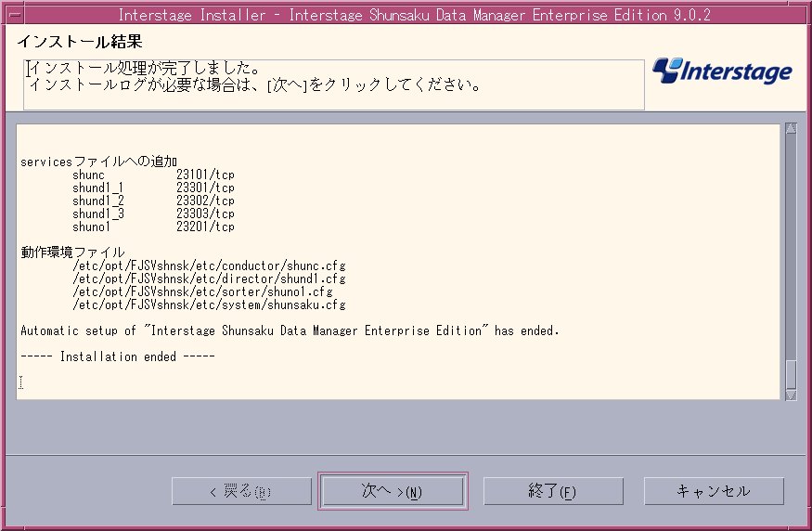
Task: Click the log scrollbar thumb
Action: (x=791, y=374)
